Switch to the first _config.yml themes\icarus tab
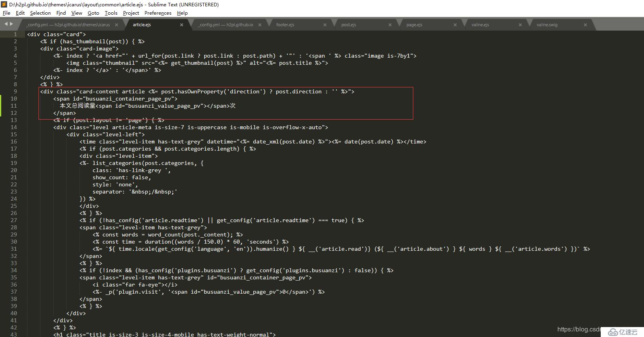Image resolution: width=644 pixels, height=337 pixels. click(x=68, y=25)
